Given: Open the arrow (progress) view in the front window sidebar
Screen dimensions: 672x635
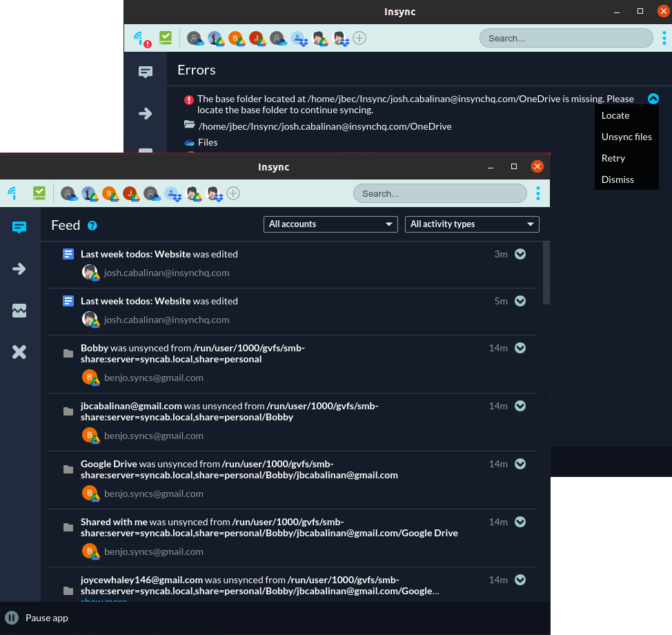Looking at the screenshot, I should (19, 268).
